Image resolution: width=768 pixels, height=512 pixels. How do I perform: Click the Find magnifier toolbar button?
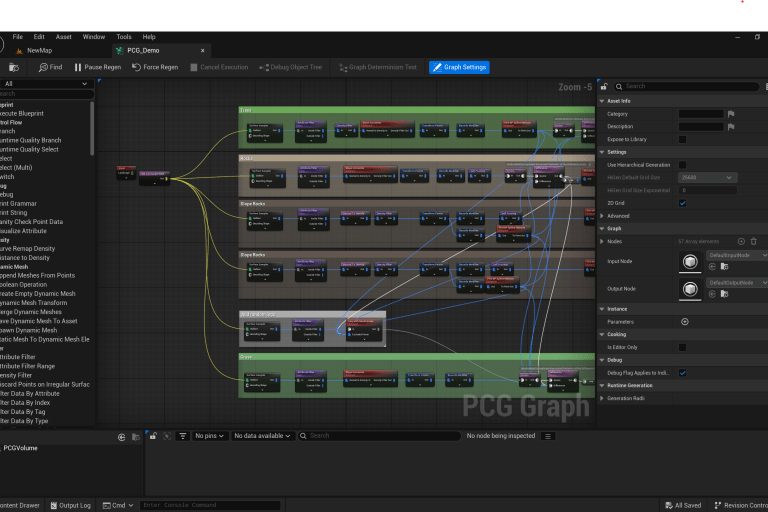coord(50,67)
